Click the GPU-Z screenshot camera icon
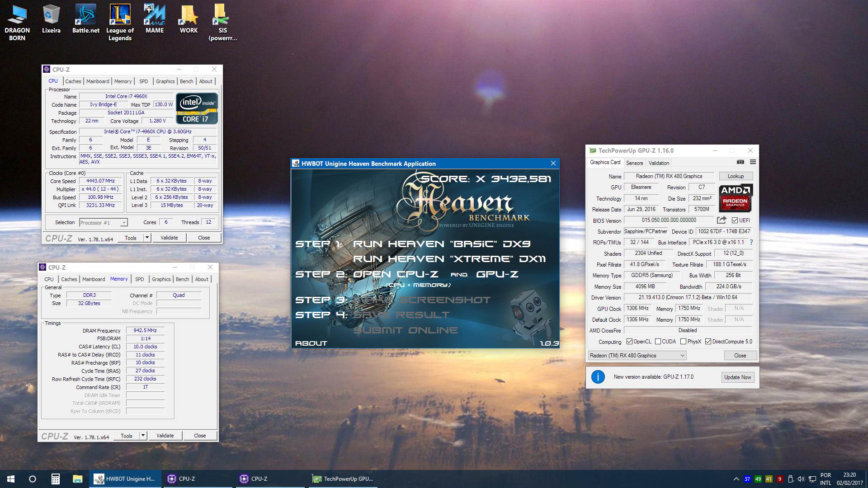The height and width of the screenshot is (488, 868). 740,162
